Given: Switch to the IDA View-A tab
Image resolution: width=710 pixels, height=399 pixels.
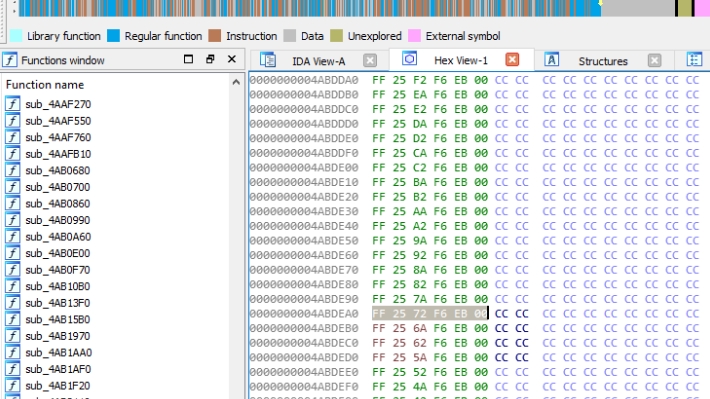Looking at the screenshot, I should click(319, 61).
